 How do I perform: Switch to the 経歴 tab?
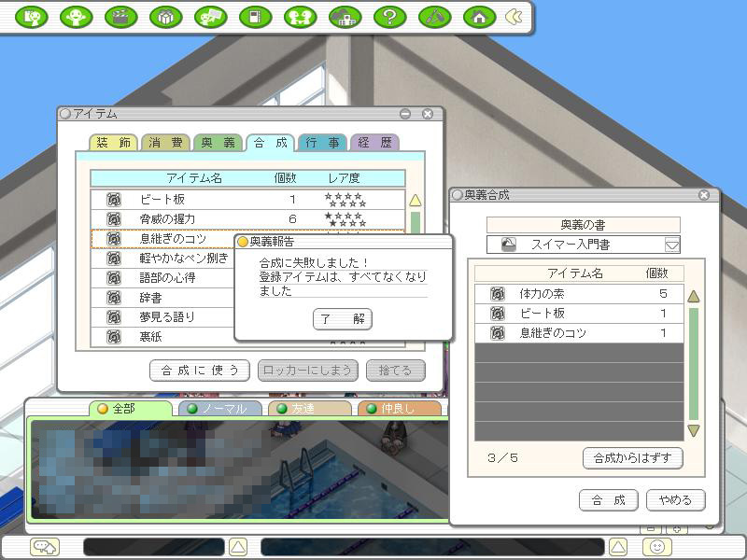(375, 143)
